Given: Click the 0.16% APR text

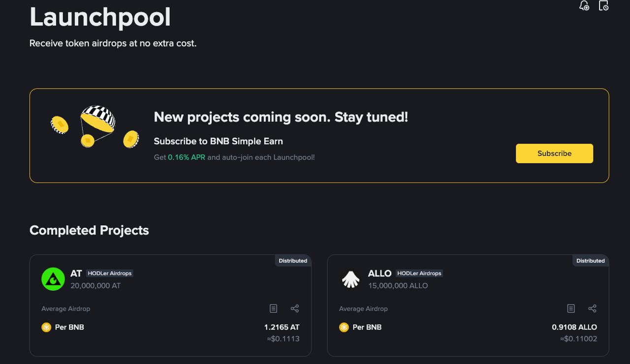Looking at the screenshot, I should point(187,157).
